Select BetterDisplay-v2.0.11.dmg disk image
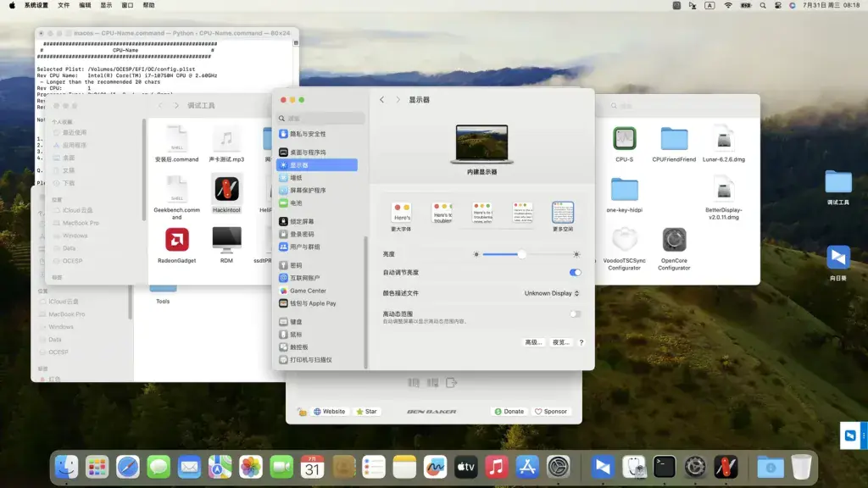This screenshot has width=868, height=488. tap(724, 189)
